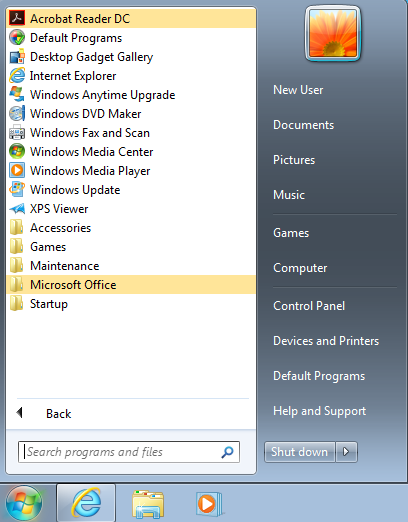This screenshot has width=408, height=522.
Task: Open Acrobat Reader DC icon
Action: (17, 18)
